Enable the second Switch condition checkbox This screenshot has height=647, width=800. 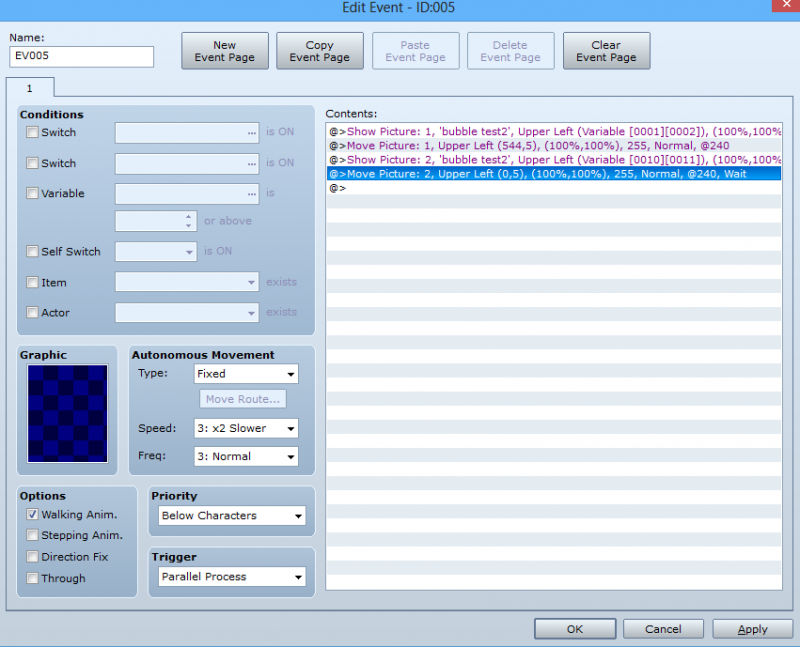click(32, 163)
